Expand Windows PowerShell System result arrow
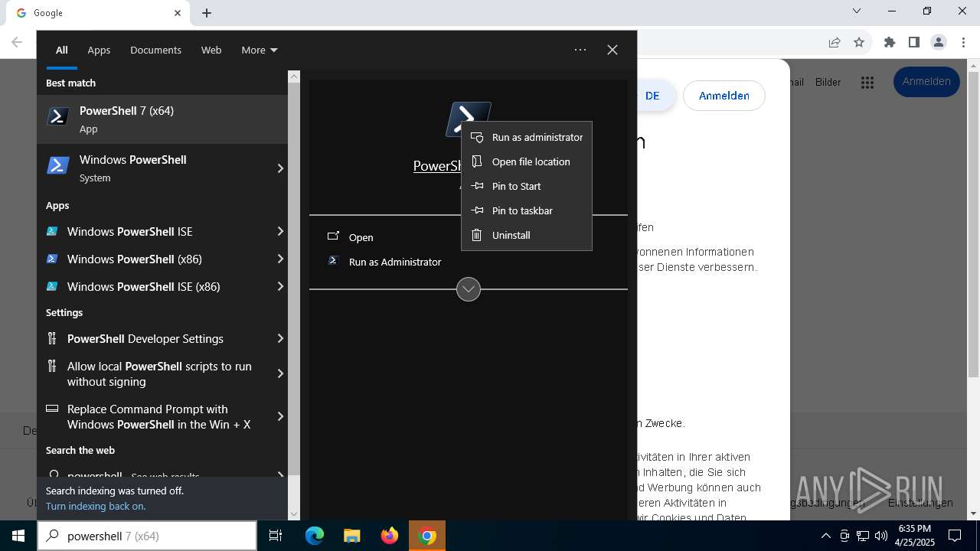980x551 pixels. [280, 168]
